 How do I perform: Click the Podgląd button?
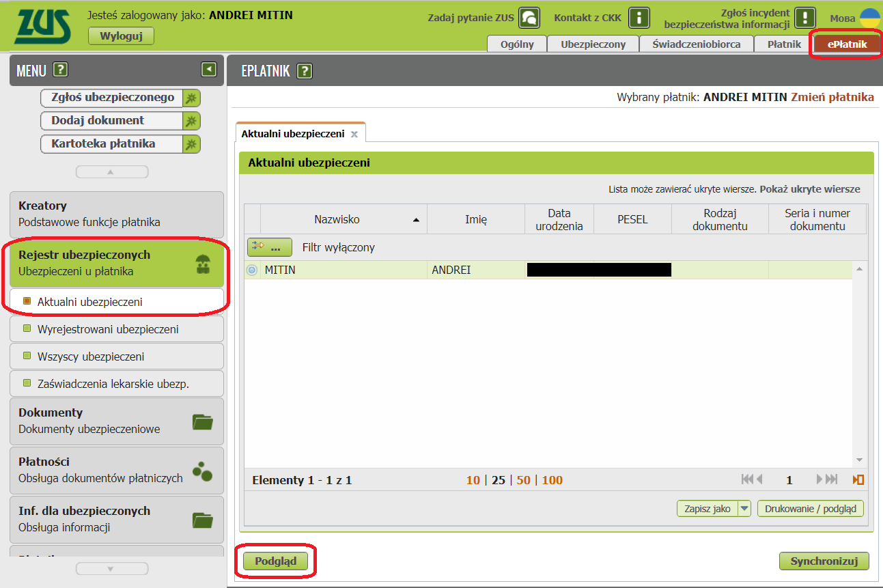(x=275, y=561)
